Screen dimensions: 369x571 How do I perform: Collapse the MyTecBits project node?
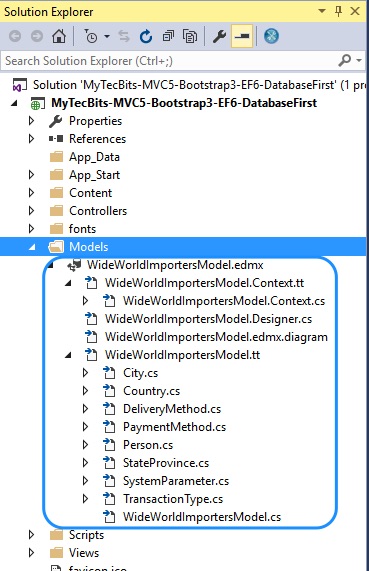click(15, 103)
